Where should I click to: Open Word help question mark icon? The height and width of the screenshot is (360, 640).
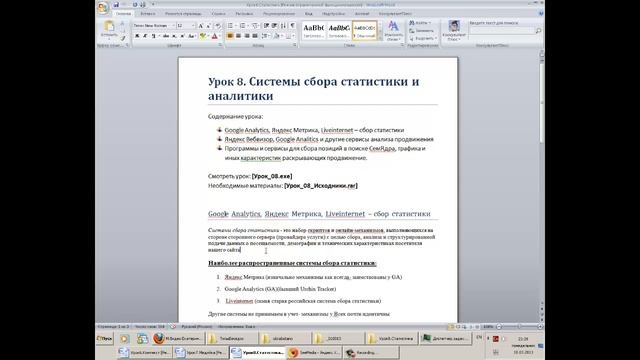pos(541,13)
